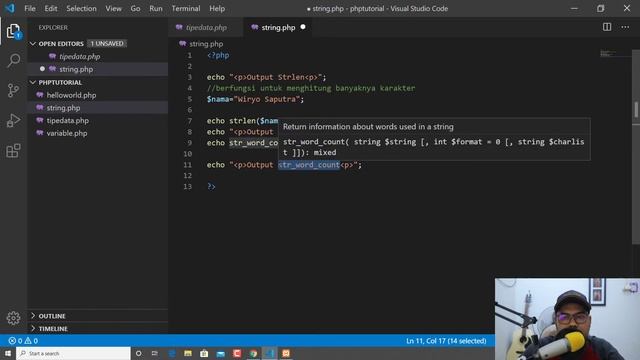Image resolution: width=640 pixels, height=360 pixels.
Task: Open the Go menu
Action: click(x=136, y=9)
